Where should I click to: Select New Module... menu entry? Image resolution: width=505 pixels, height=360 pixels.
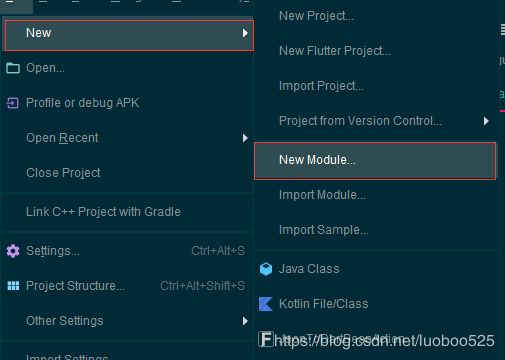pyautogui.click(x=375, y=161)
